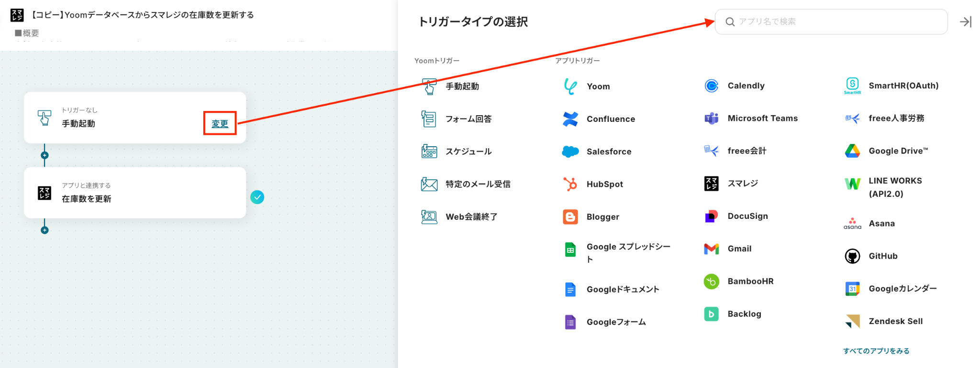Click the Backlog app label
Viewport: 980px width, 368px height.
pyautogui.click(x=744, y=314)
